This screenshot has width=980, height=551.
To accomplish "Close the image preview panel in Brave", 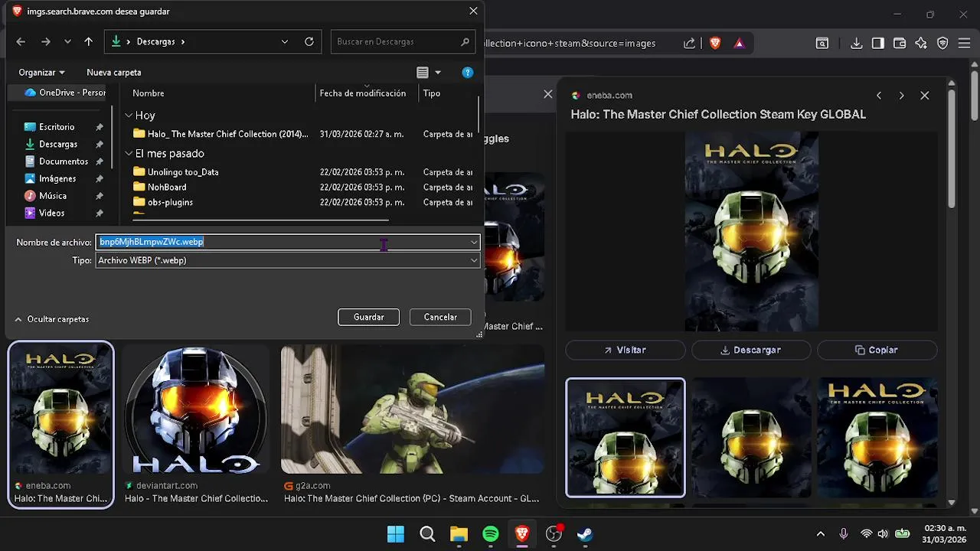I will [x=925, y=96].
